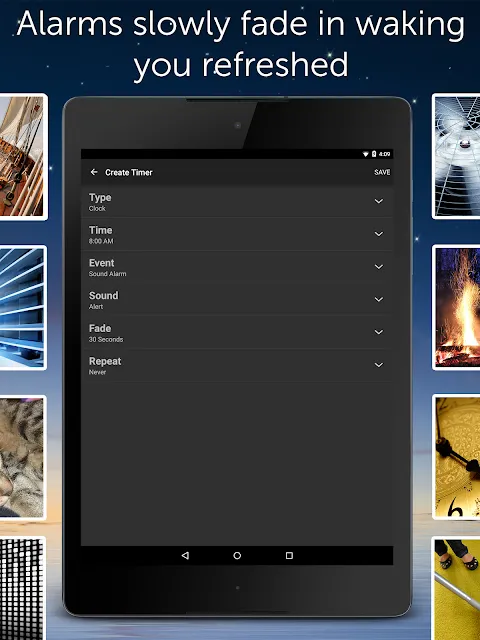Tap the battery status icon

(373, 154)
